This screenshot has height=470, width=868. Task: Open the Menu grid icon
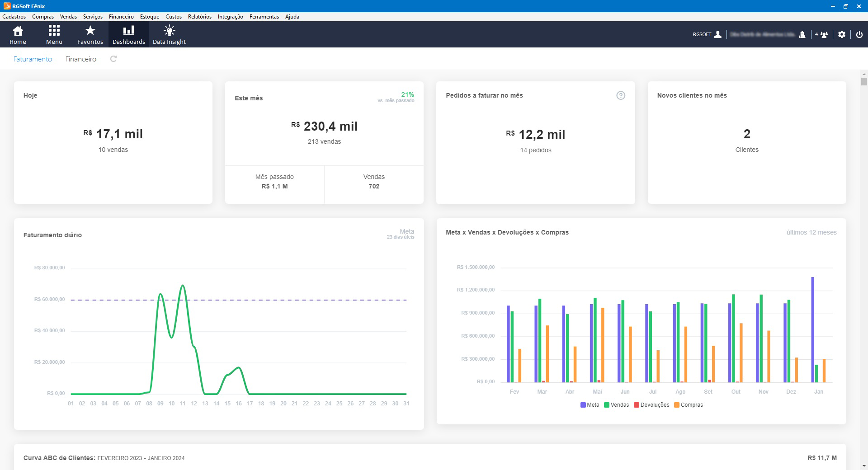(x=54, y=35)
